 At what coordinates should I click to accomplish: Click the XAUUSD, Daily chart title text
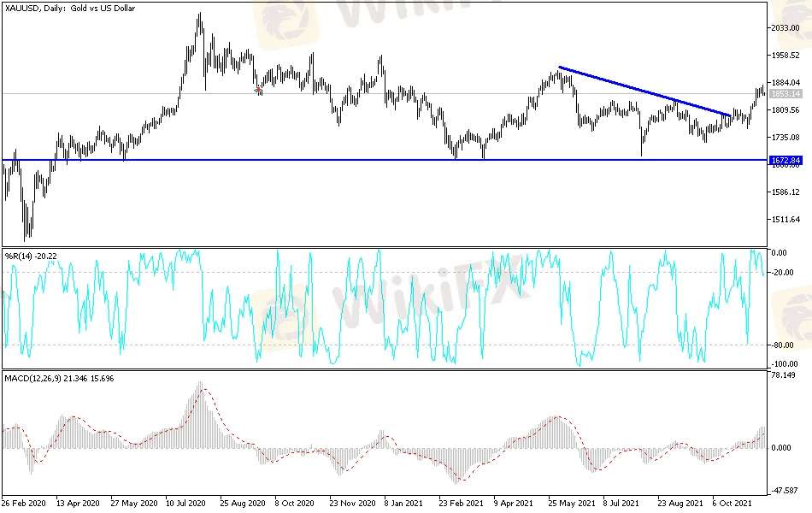[x=70, y=9]
